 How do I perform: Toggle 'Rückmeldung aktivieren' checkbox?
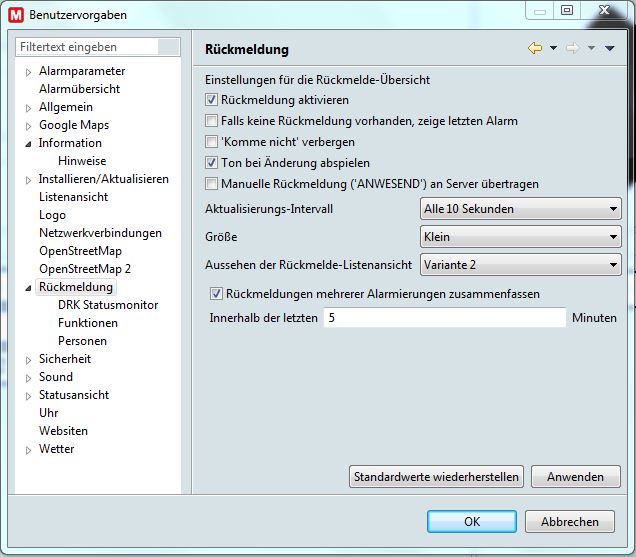tap(211, 100)
